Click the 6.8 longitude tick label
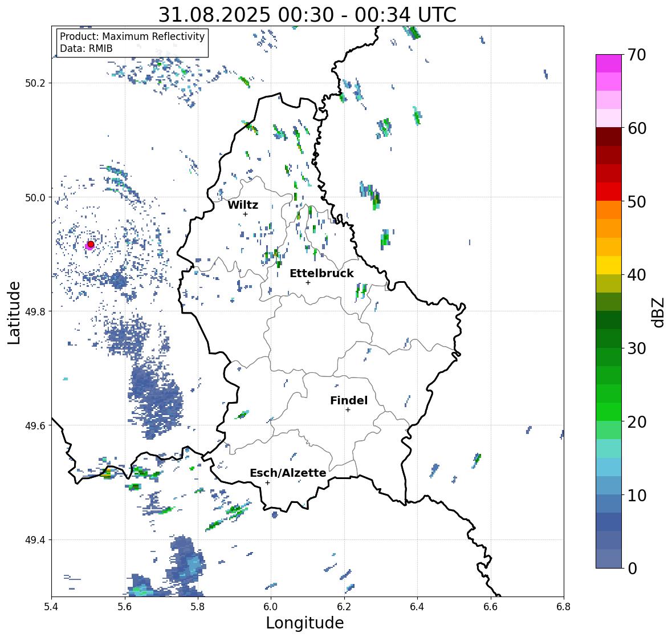Screen dimensions: 672x637 pyautogui.click(x=564, y=607)
